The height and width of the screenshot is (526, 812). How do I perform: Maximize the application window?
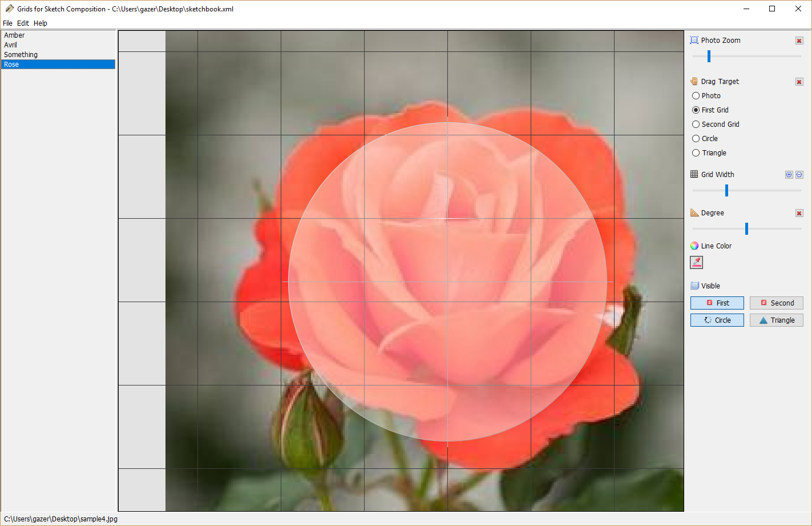click(772, 9)
